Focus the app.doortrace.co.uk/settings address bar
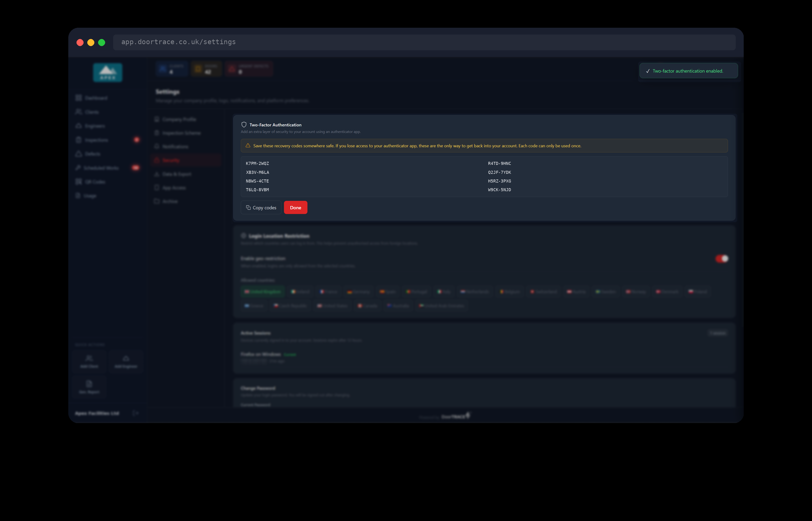The width and height of the screenshot is (812, 521). [424, 42]
